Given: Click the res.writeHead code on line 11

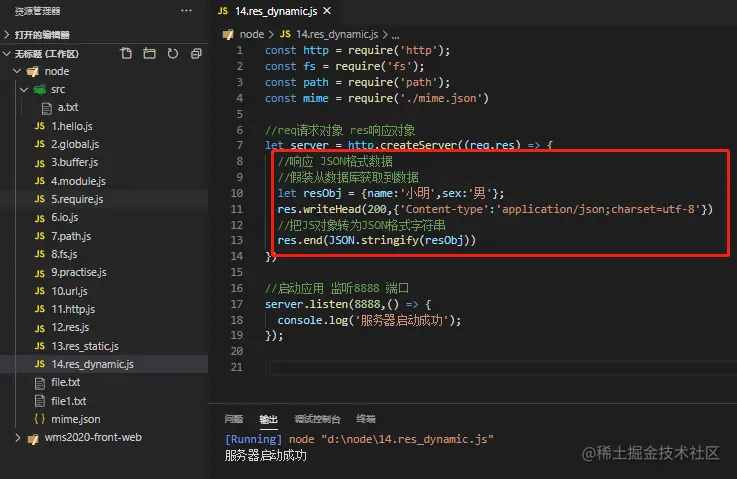Looking at the screenshot, I should 320,209.
